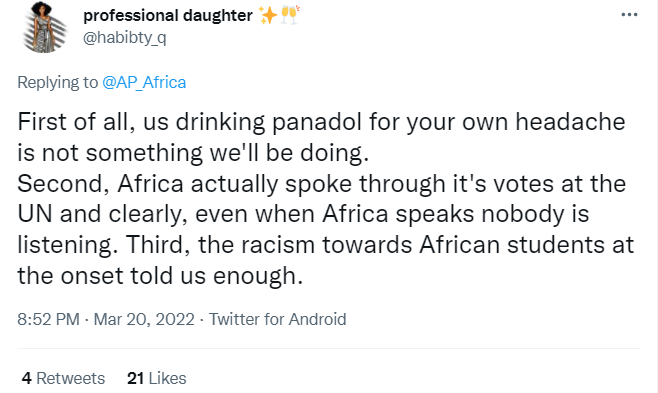Open the 8:52 PM timestamp

pyautogui.click(x=48, y=319)
